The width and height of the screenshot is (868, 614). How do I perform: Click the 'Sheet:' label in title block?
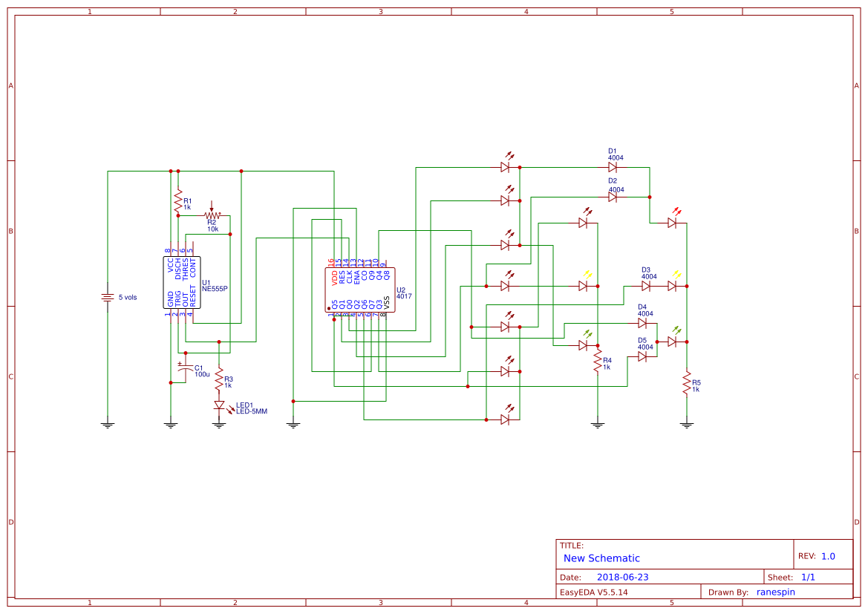pyautogui.click(x=780, y=577)
